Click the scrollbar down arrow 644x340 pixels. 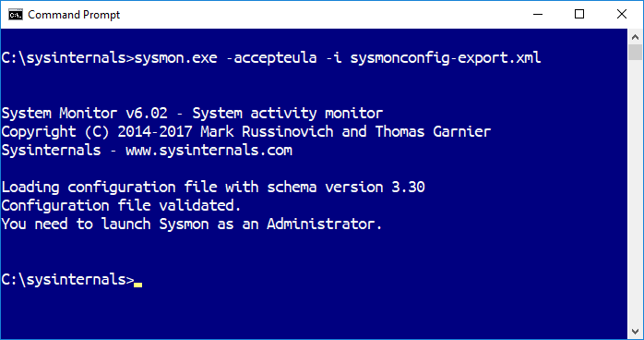pos(635,331)
